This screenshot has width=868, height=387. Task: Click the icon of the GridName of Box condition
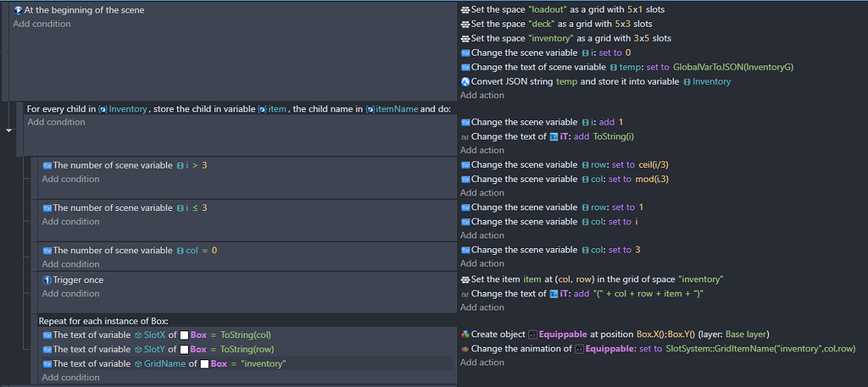(x=47, y=364)
